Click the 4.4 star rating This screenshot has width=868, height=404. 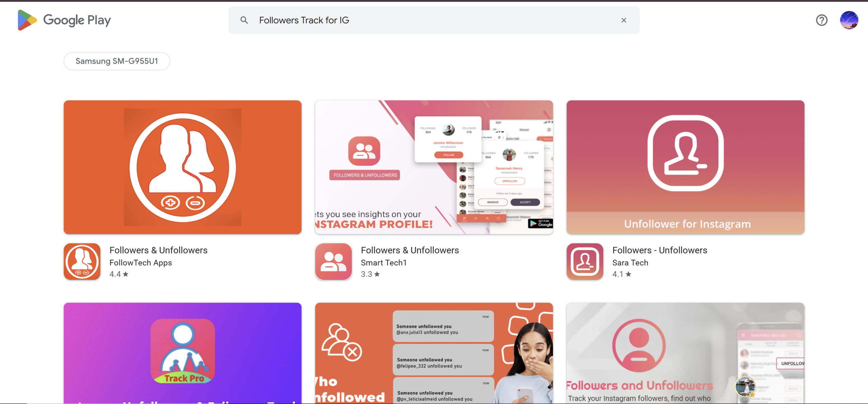click(119, 274)
